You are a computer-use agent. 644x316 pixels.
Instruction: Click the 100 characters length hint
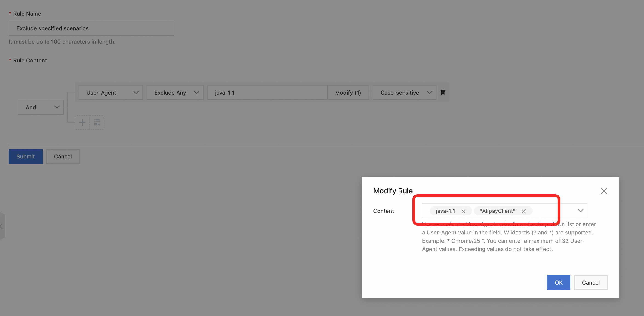point(62,42)
